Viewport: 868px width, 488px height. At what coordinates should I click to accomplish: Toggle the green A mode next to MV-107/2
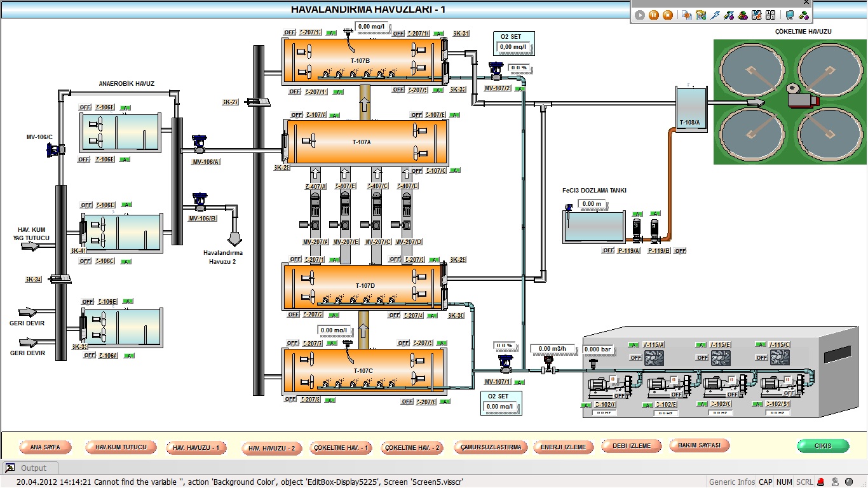[520, 88]
